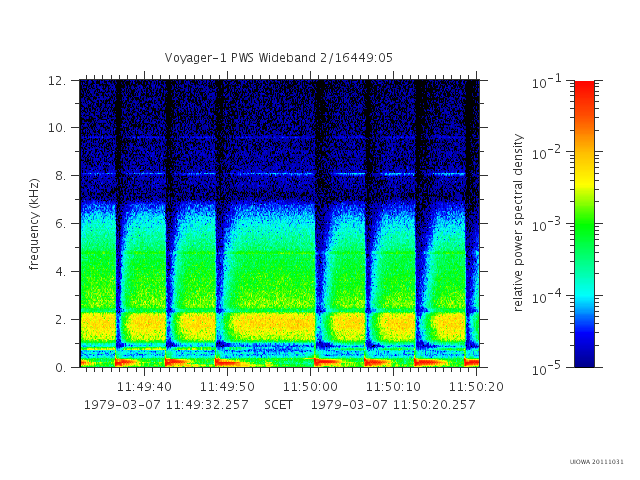Click the 6. frequency tick label
Image resolution: width=640 pixels, height=480 pixels.
[60, 224]
